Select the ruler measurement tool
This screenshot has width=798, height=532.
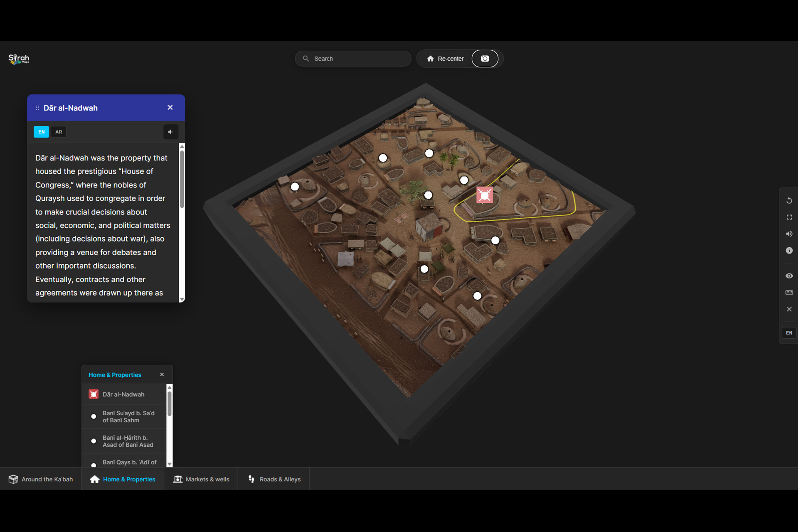tap(789, 293)
